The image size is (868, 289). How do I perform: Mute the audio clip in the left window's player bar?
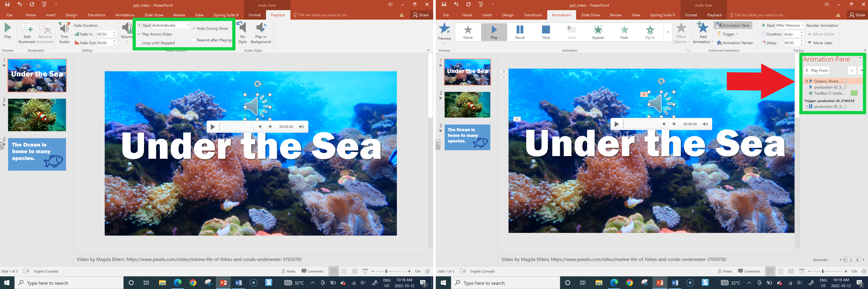point(301,127)
